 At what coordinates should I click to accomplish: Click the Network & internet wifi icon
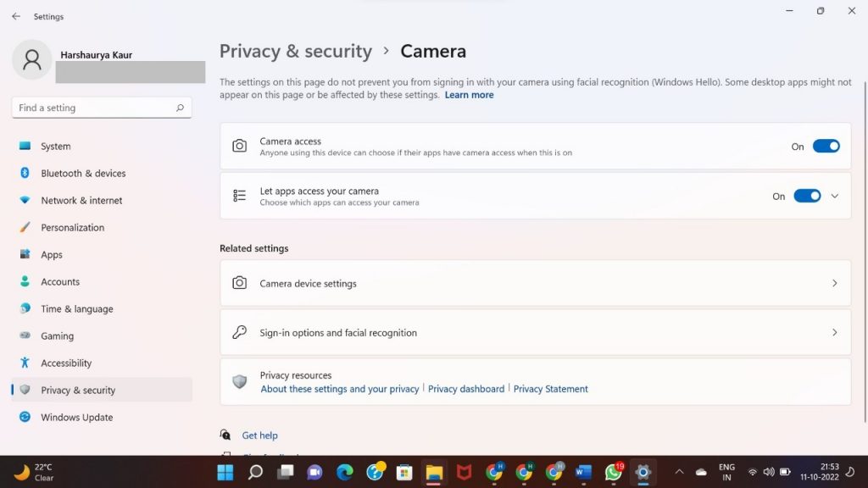[25, 200]
